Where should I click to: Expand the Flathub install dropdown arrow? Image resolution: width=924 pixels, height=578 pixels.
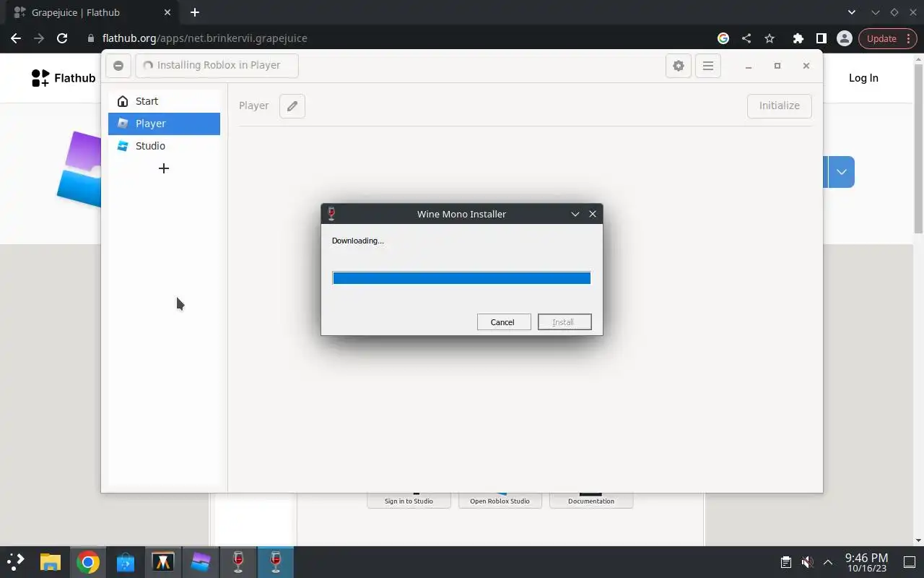[842, 172]
